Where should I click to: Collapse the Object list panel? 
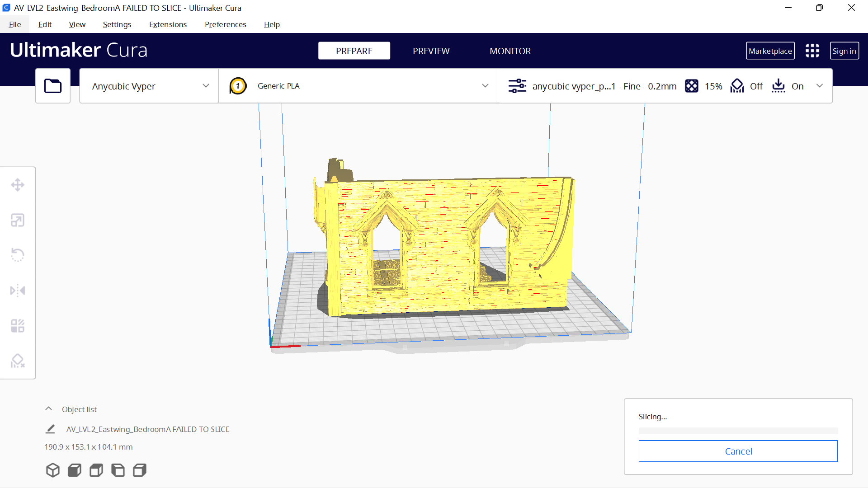click(48, 408)
